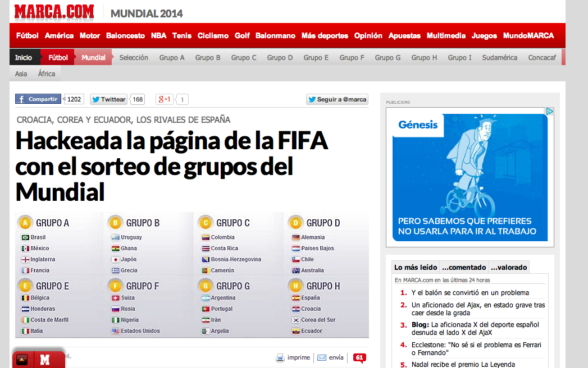Click the imprime printer icon
Image resolution: width=588 pixels, height=368 pixels.
click(280, 357)
